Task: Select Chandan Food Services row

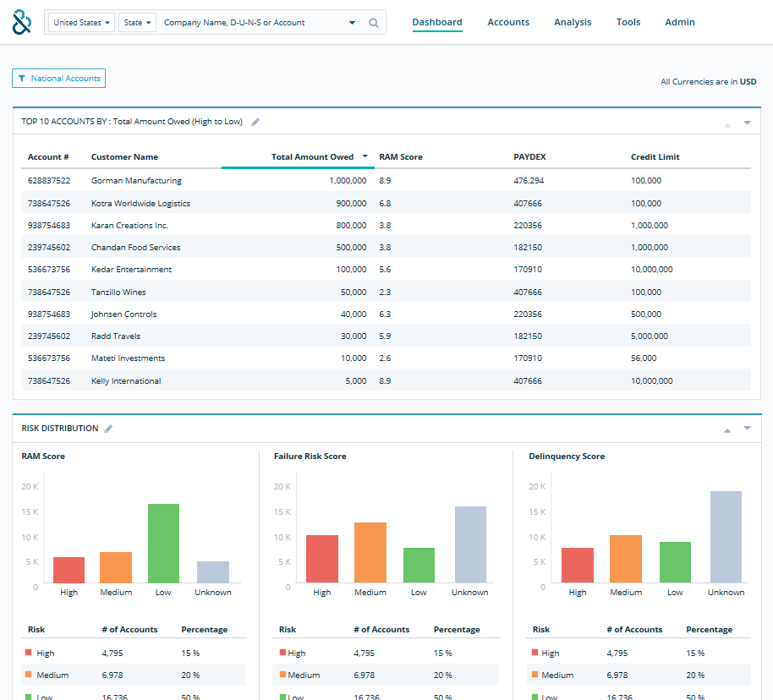Action: (x=386, y=248)
